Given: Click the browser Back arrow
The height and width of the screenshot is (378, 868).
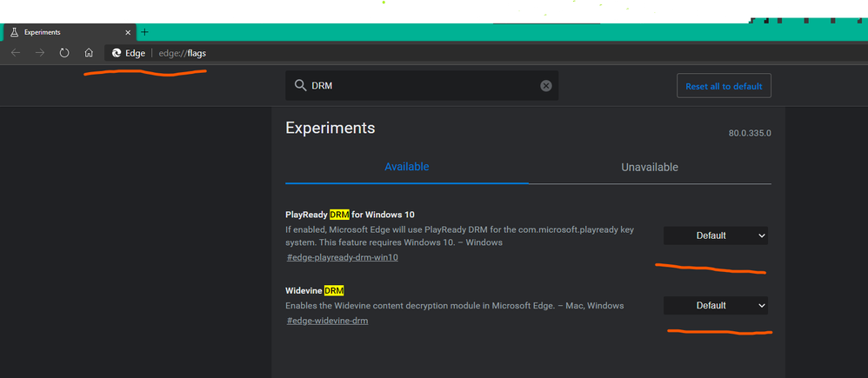Looking at the screenshot, I should (x=16, y=53).
